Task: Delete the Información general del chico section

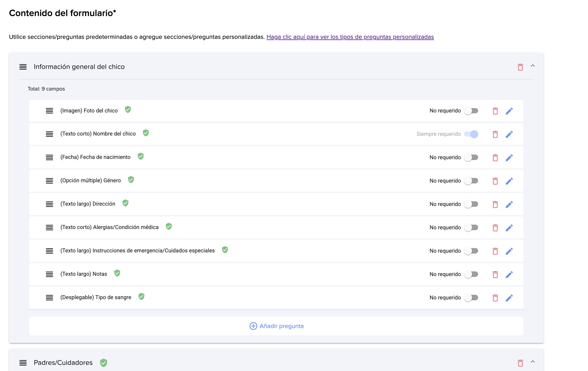Action: click(520, 67)
